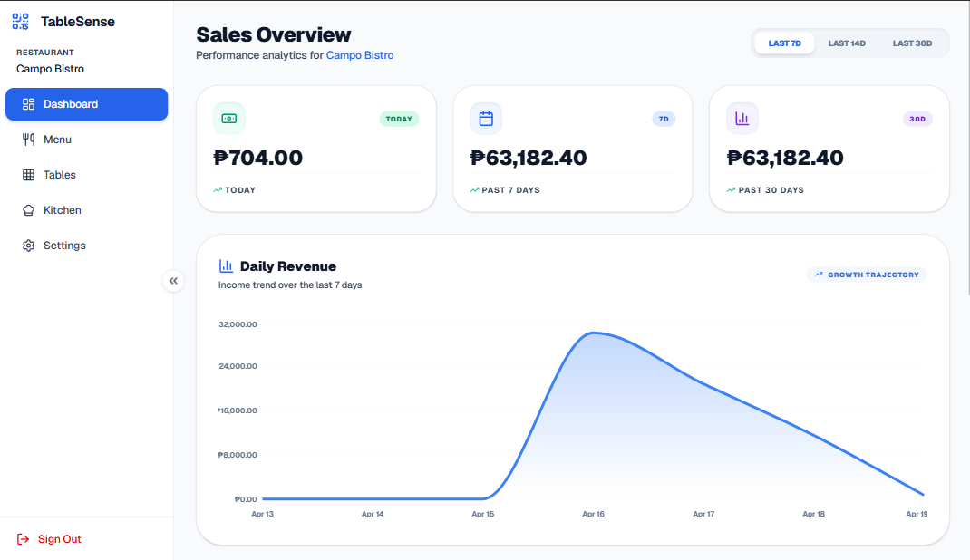Screen dimensions: 970x560
Task: Click the green cash icon on today's card
Action: click(229, 119)
